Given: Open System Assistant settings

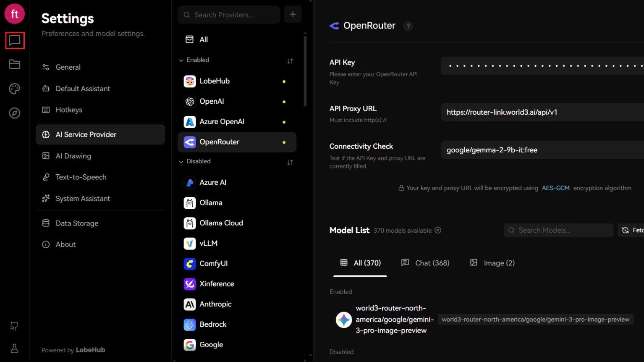Looking at the screenshot, I should point(100,199).
